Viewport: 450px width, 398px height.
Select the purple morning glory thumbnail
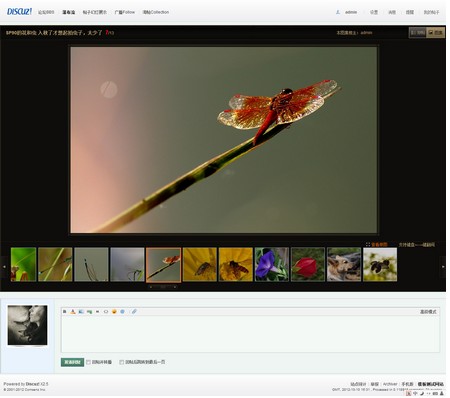pos(272,264)
